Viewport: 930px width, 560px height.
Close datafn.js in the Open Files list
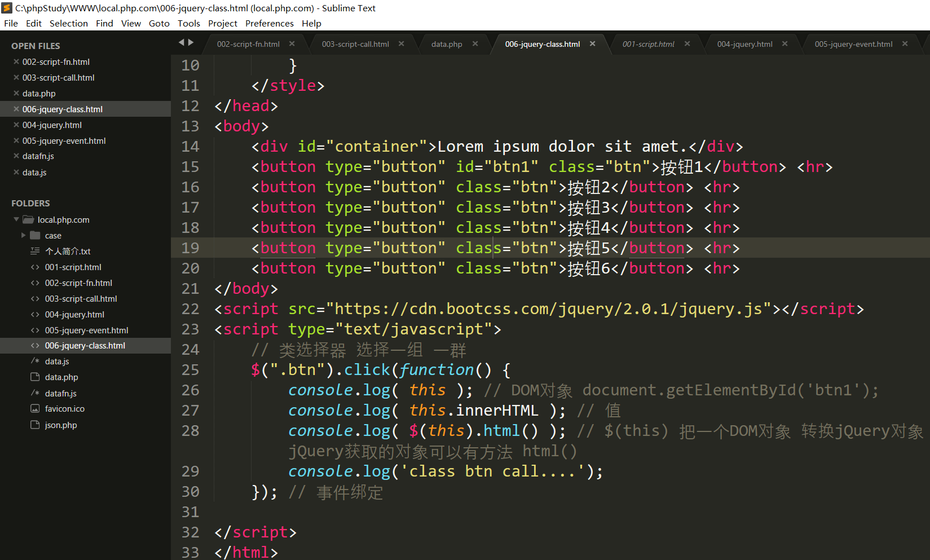16,156
